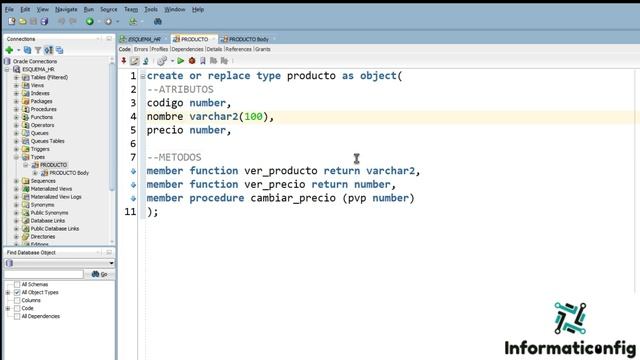
Task: Expand the Procedures node
Action: (16, 109)
